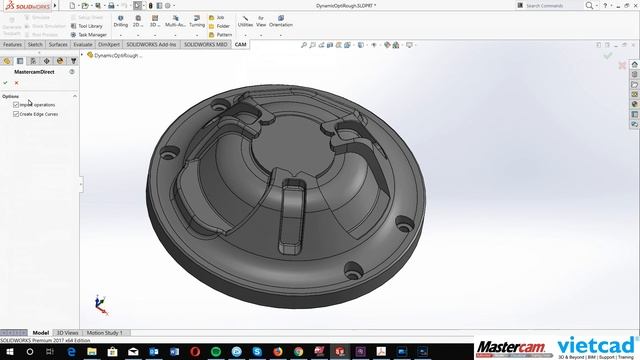Click the Open document icon
The image size is (640, 360).
(85, 6)
